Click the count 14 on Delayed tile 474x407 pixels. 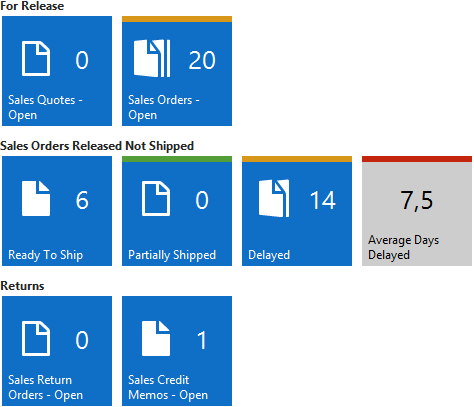322,200
